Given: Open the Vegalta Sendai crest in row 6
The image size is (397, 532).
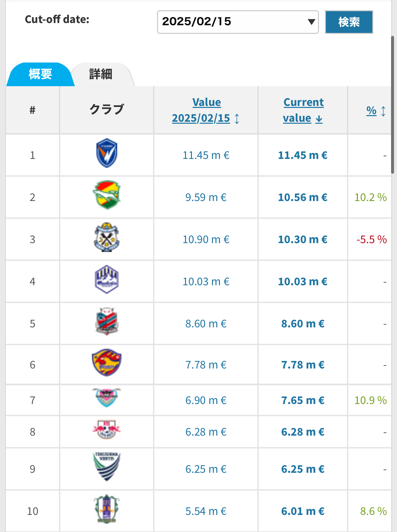Looking at the screenshot, I should [x=107, y=363].
